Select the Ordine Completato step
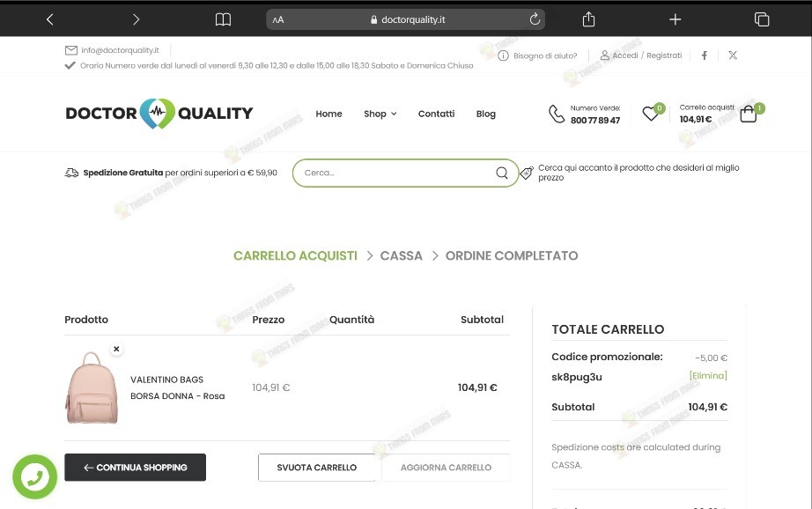 click(512, 255)
